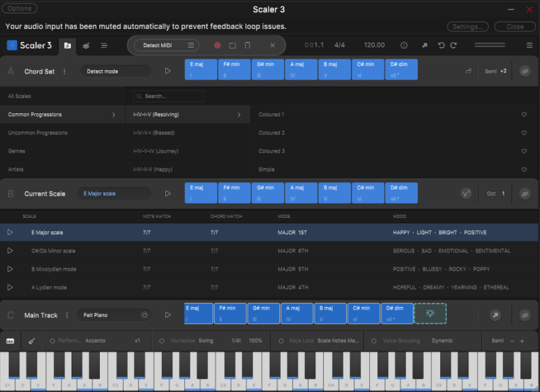Open the Detect MIDI dropdown
The height and width of the screenshot is (392, 540).
(x=165, y=46)
